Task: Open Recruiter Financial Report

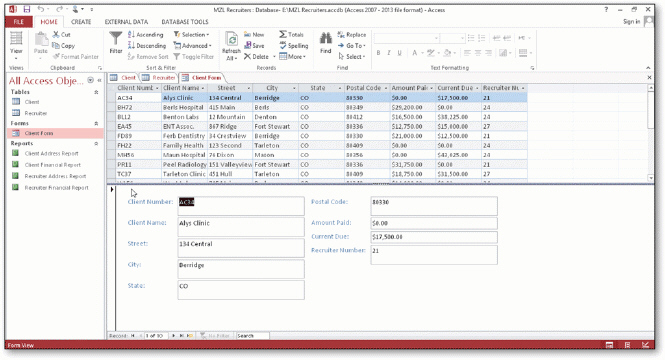Action: click(56, 187)
